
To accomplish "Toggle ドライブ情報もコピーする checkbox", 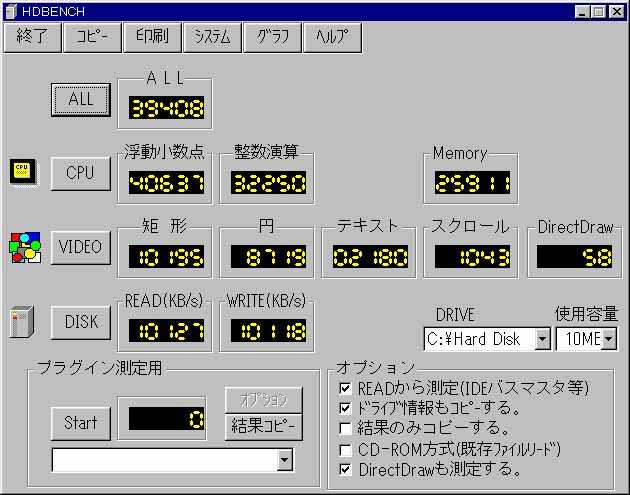I will (x=345, y=408).
